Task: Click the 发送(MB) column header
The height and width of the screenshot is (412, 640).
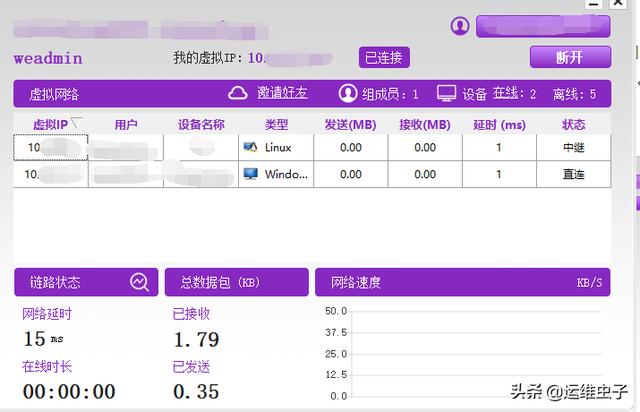Action: pyautogui.click(x=351, y=125)
